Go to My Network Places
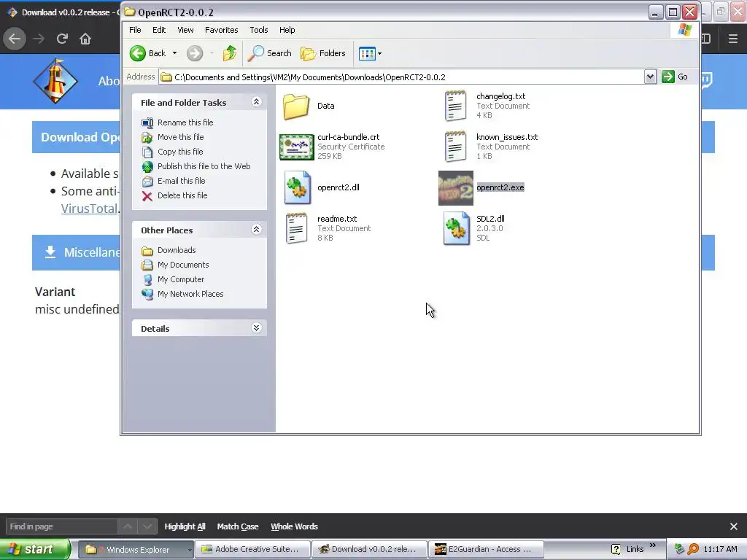747x560 pixels. pyautogui.click(x=190, y=295)
